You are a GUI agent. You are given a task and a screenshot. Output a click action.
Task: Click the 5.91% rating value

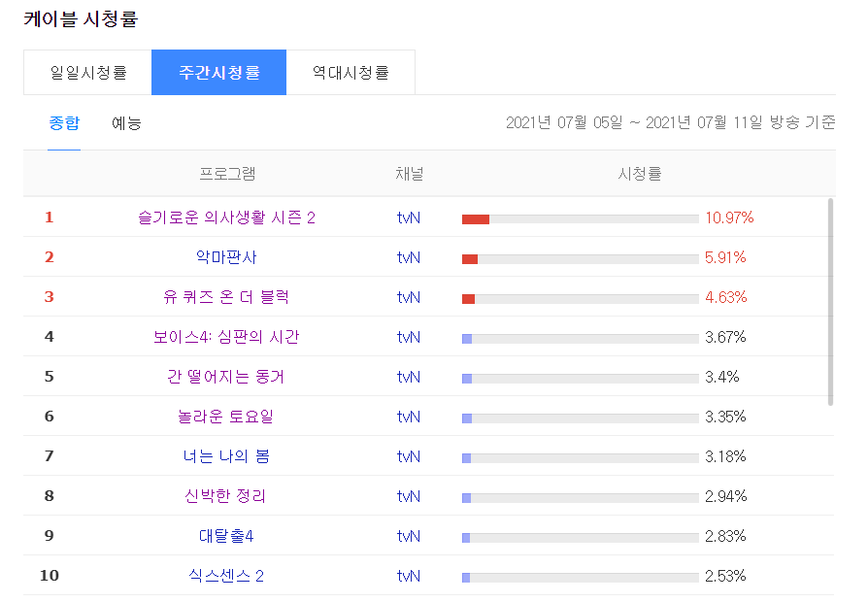725,257
